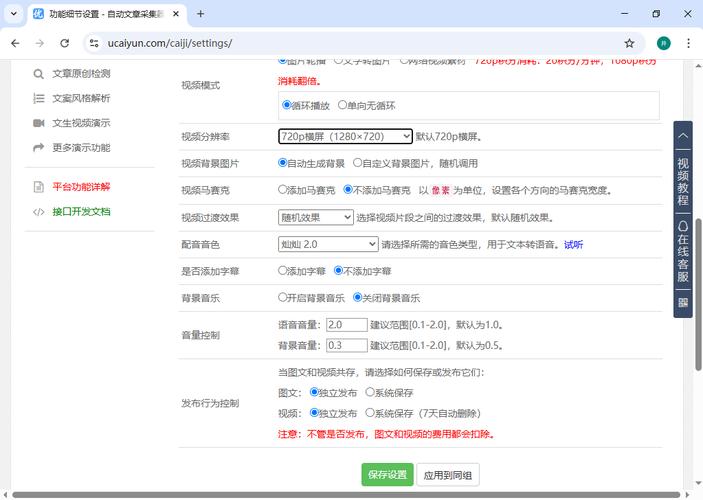Viewport: 703px width, 500px height.
Task: Expand the 随机效果 transition dropdown
Action: (x=315, y=217)
